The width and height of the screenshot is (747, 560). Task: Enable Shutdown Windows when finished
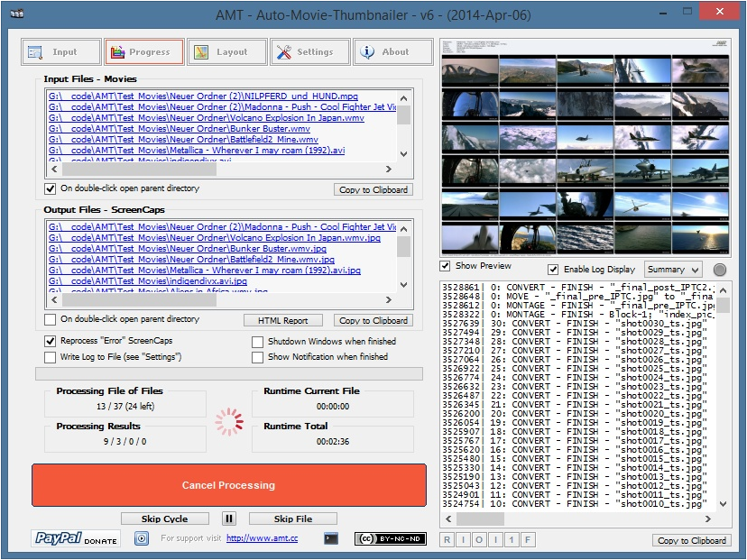pyautogui.click(x=258, y=342)
